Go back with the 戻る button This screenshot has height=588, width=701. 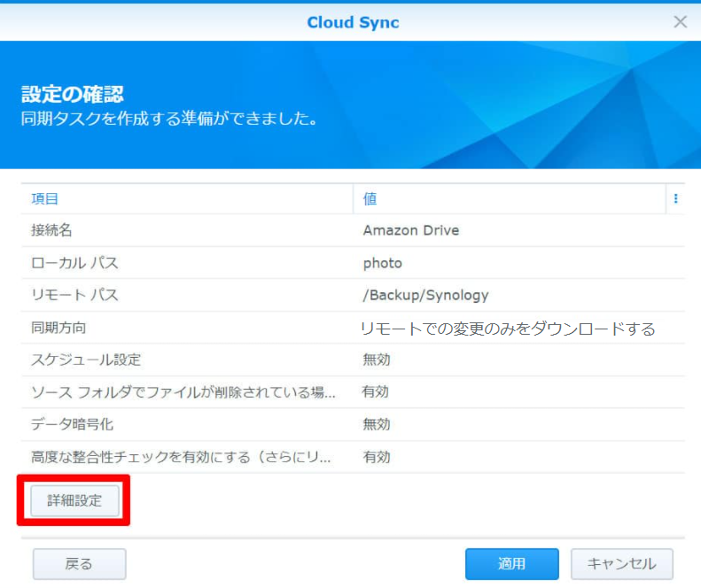coord(79,564)
